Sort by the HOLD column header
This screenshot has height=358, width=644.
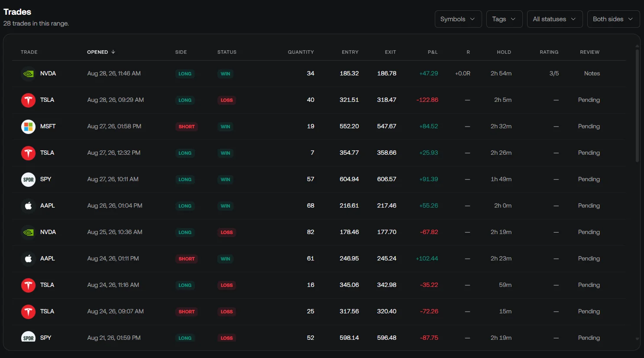click(504, 52)
